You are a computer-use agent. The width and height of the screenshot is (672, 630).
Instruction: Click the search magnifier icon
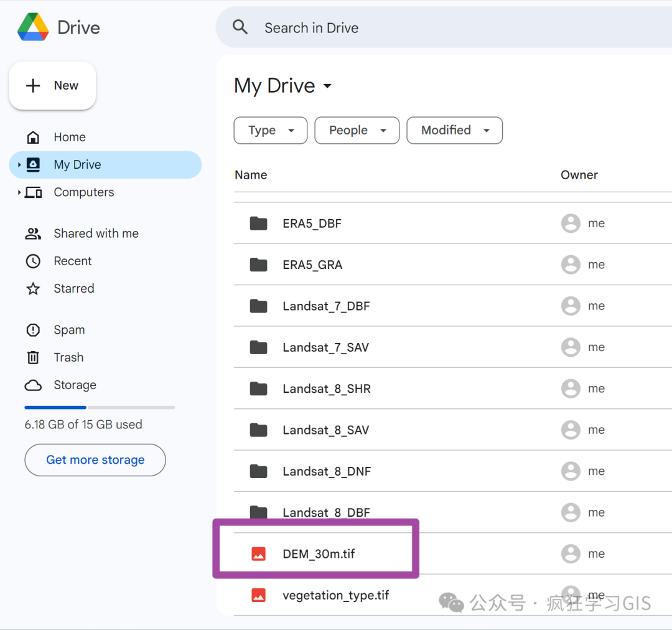tap(240, 27)
